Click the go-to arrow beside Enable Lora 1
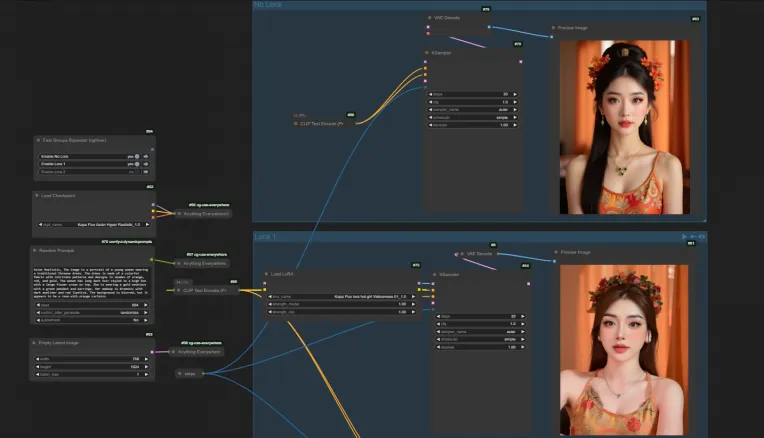764x438 pixels. click(146, 164)
